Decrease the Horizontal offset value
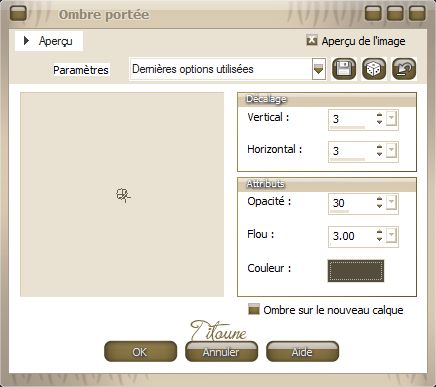 click(x=379, y=154)
